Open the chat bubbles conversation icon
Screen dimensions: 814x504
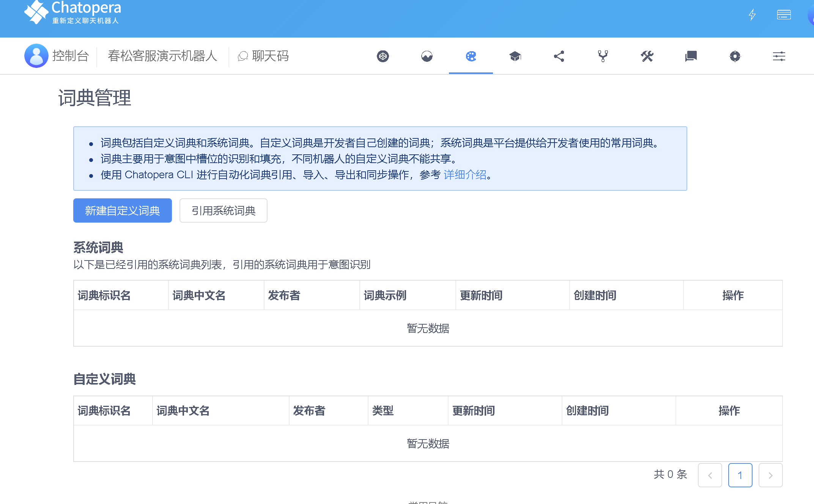[691, 57]
